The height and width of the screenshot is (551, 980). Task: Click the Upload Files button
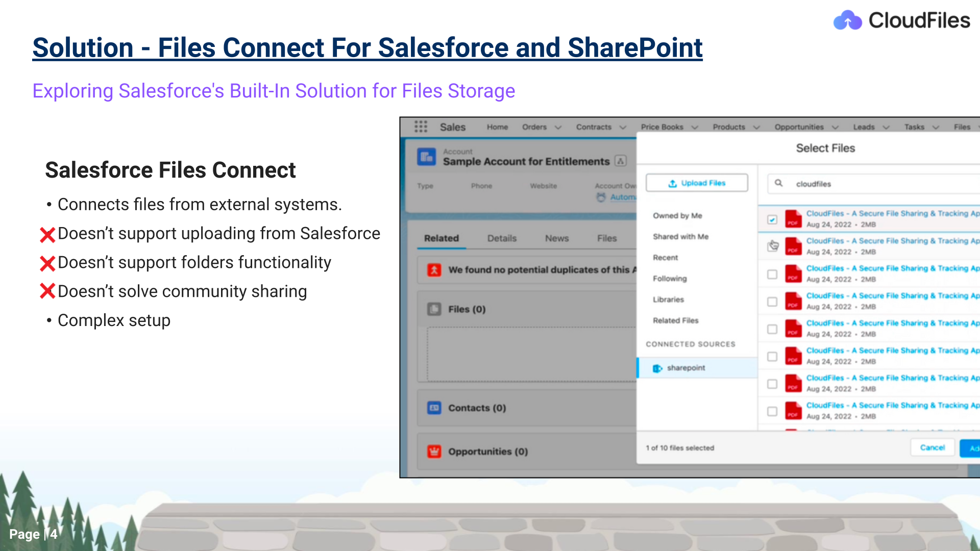click(697, 183)
